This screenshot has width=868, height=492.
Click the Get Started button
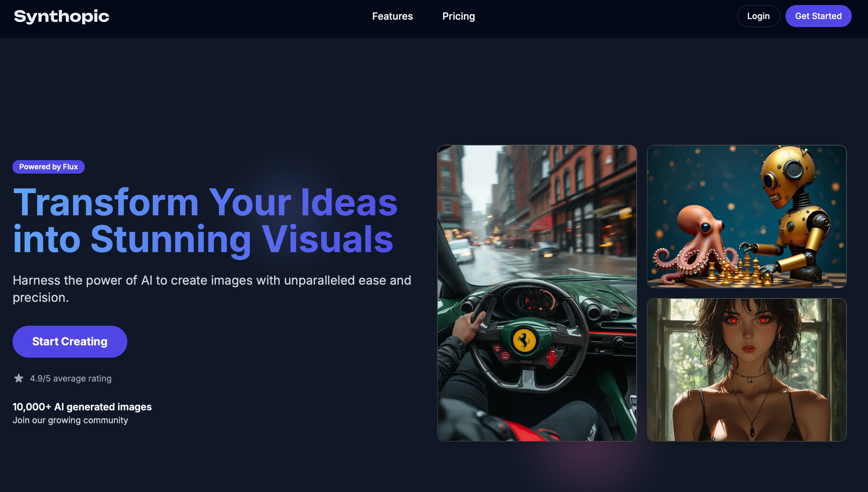(x=818, y=16)
